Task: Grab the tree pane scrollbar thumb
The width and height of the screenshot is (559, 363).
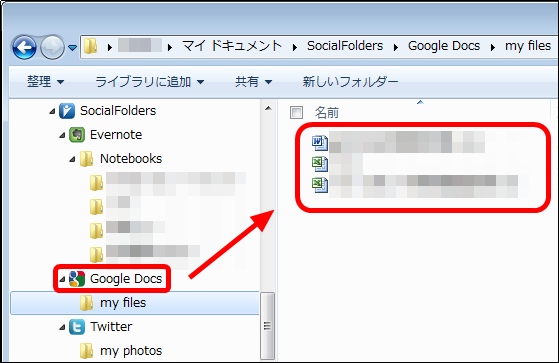Action: (267, 326)
